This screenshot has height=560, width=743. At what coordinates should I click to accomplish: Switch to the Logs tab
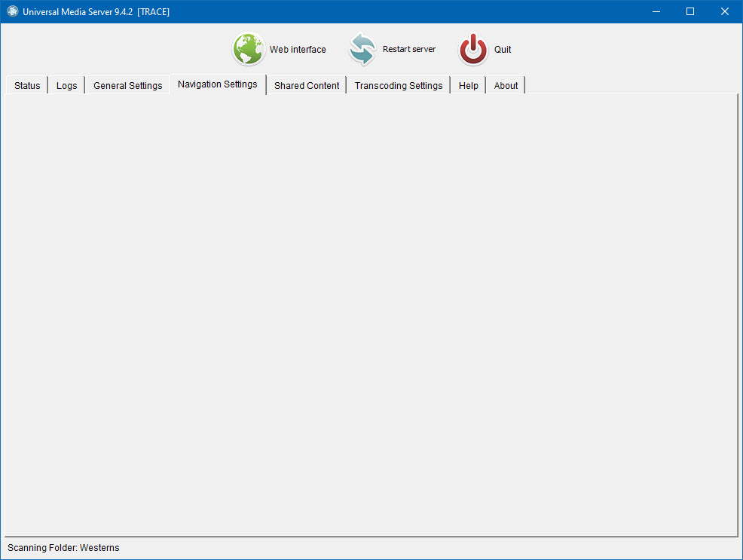tap(67, 86)
